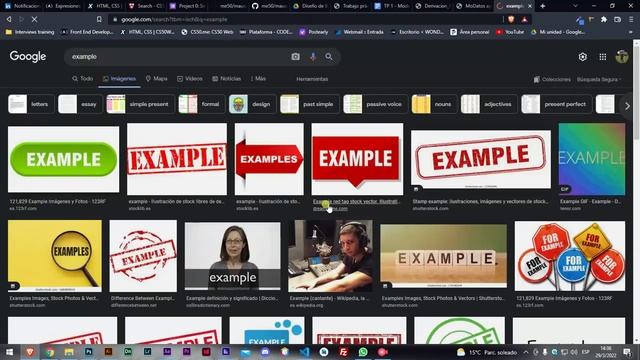640x360 pixels.
Task: Open Interviews training bookmark folder
Action: point(30,32)
